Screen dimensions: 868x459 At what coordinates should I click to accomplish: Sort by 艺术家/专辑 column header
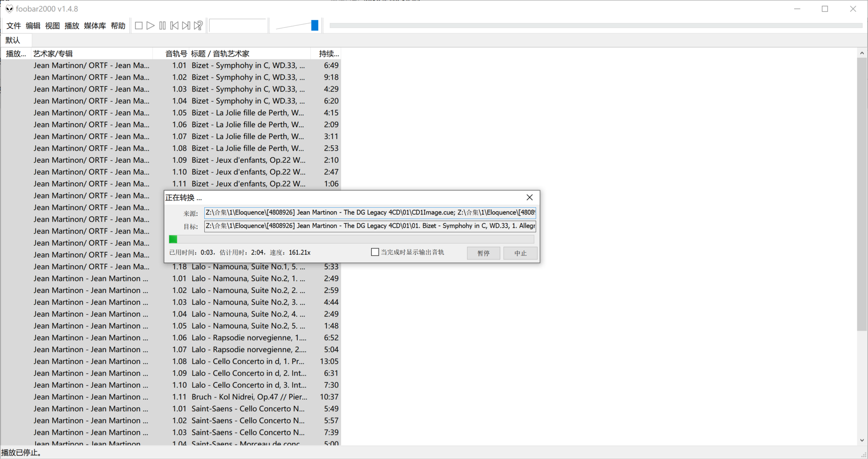[91, 54]
